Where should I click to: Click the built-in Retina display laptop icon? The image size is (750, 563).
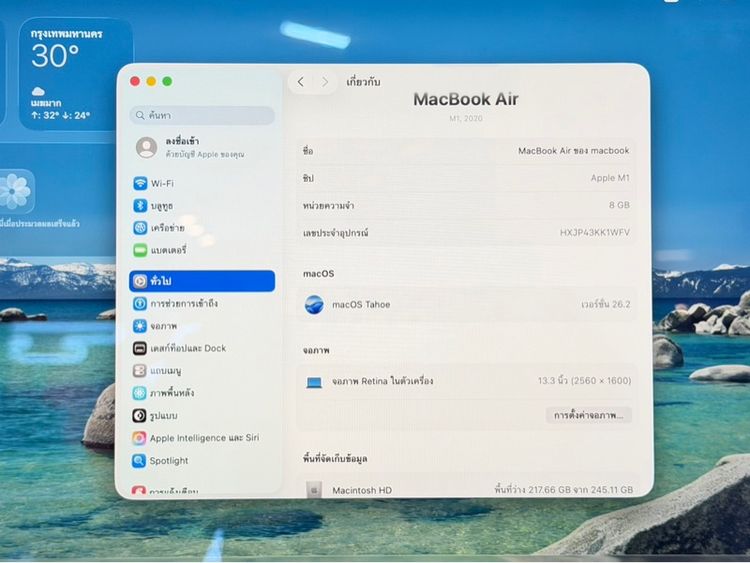(314, 382)
